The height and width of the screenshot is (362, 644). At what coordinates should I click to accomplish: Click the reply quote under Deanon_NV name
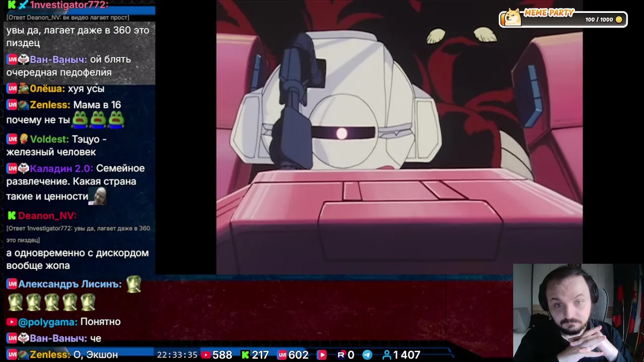click(78, 234)
